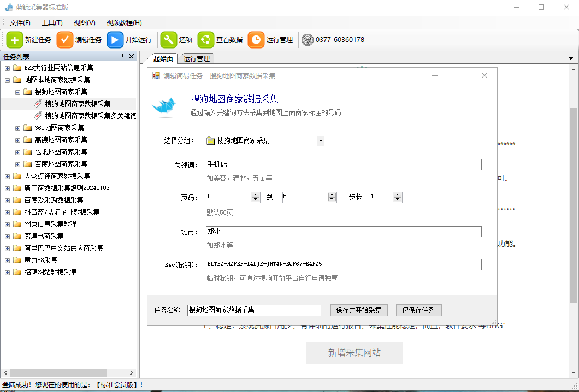The width and height of the screenshot is (579, 392).
Task: Select the 百度爱采购数据采集 tree item
Action: (x=54, y=200)
